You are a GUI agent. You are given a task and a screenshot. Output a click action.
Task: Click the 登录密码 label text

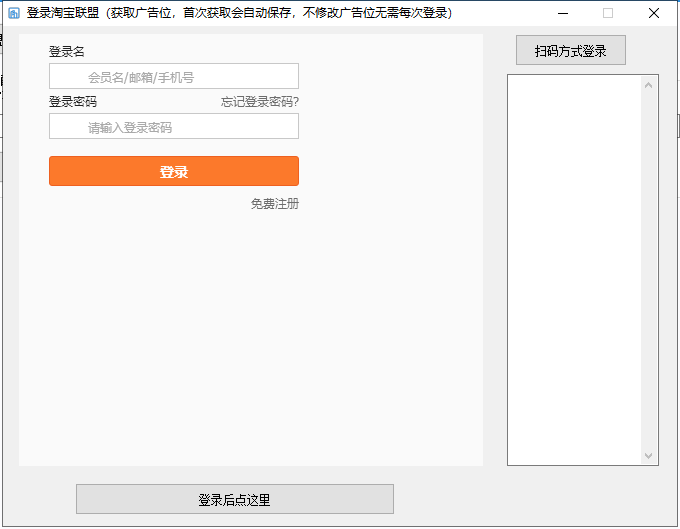pos(72,102)
